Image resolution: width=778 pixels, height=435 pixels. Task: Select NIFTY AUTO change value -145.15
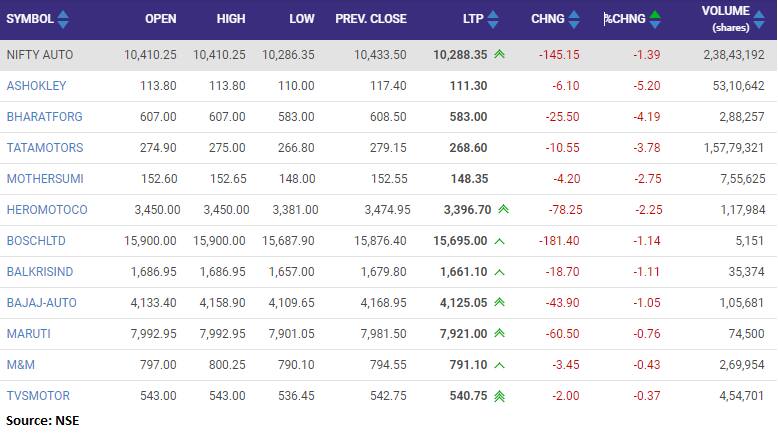click(x=559, y=55)
